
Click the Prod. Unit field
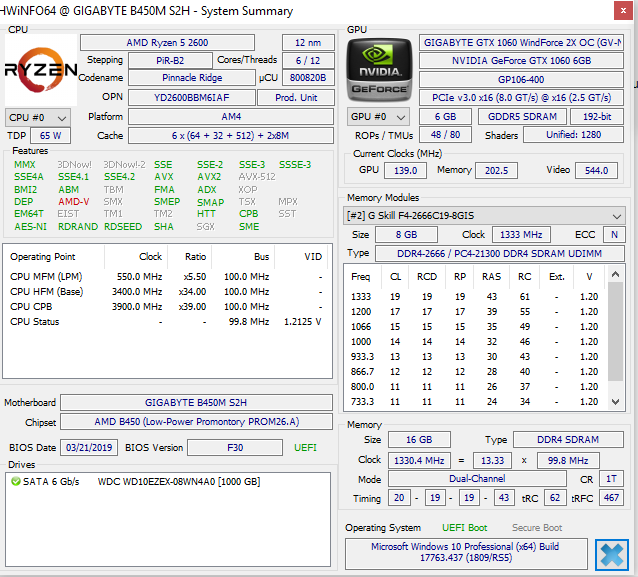296,98
